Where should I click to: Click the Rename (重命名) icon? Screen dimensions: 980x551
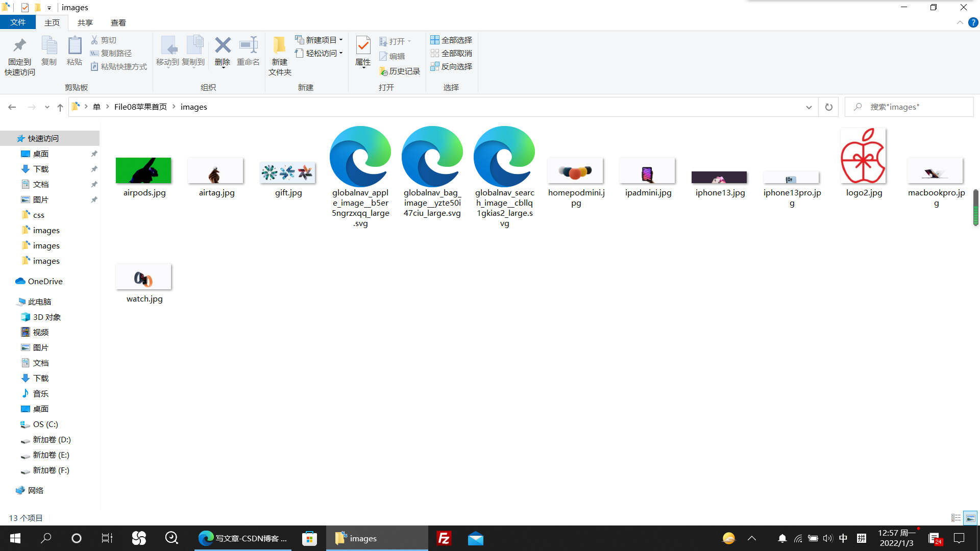coord(249,45)
